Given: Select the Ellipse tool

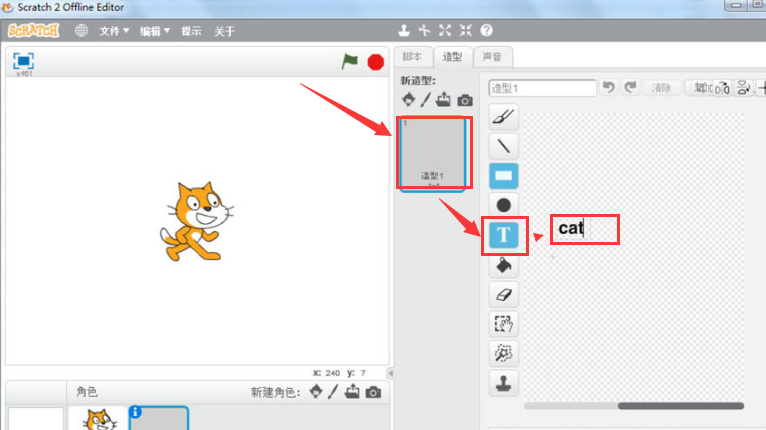Looking at the screenshot, I should click(503, 205).
